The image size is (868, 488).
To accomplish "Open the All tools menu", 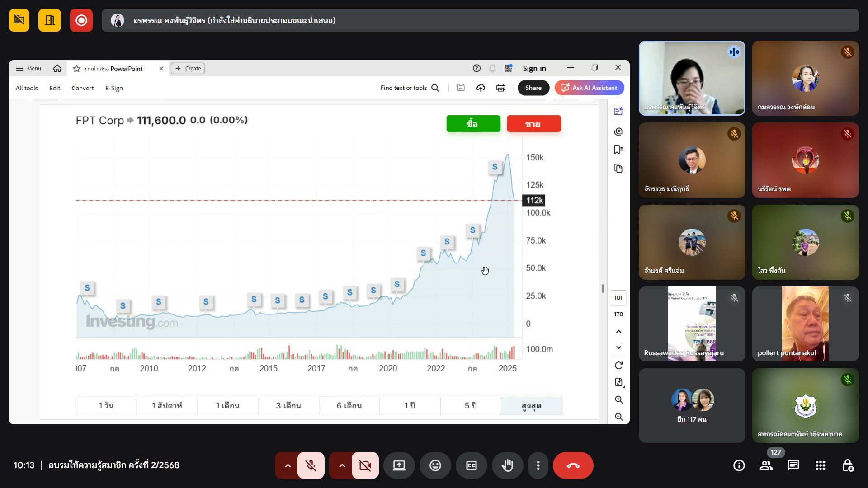I will coord(27,88).
